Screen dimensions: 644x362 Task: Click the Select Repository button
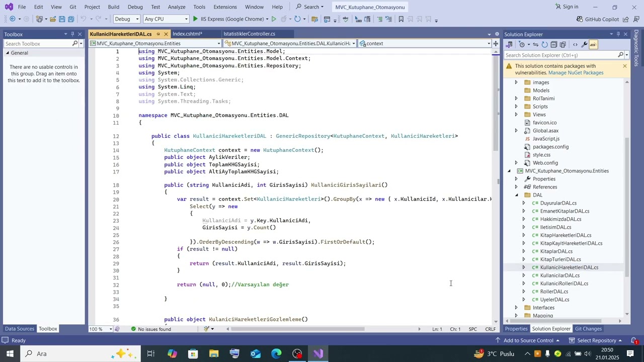click(596, 340)
